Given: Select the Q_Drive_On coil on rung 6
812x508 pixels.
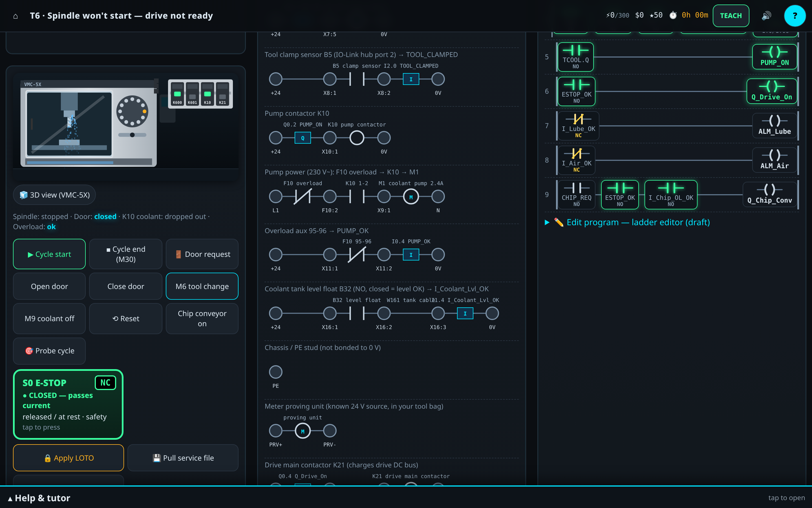Looking at the screenshot, I should click(x=771, y=91).
